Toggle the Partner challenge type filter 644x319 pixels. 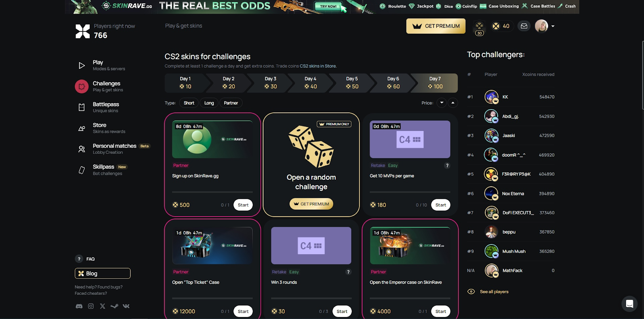click(231, 103)
